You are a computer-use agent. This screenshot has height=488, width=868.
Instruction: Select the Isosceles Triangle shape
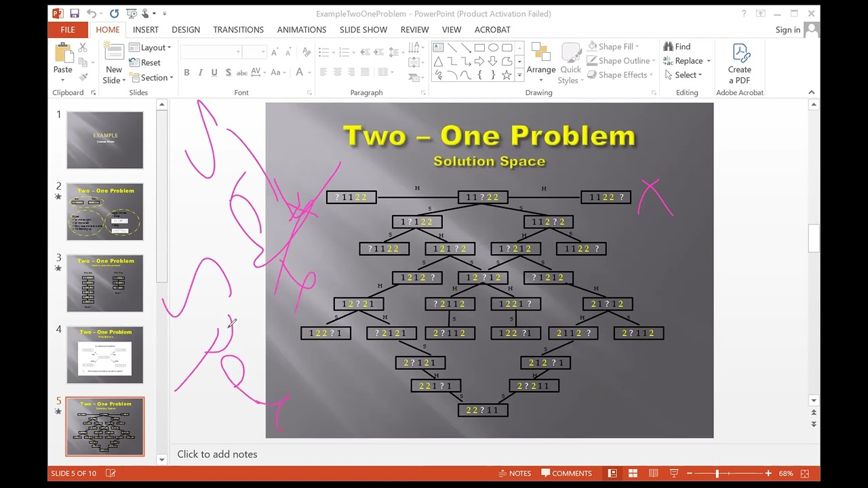tap(438, 62)
